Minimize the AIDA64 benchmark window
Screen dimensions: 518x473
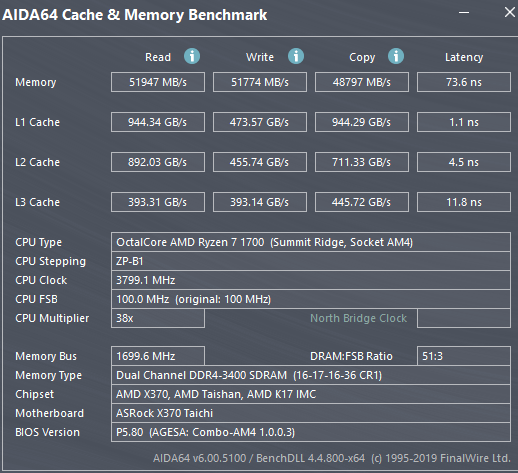click(x=464, y=13)
